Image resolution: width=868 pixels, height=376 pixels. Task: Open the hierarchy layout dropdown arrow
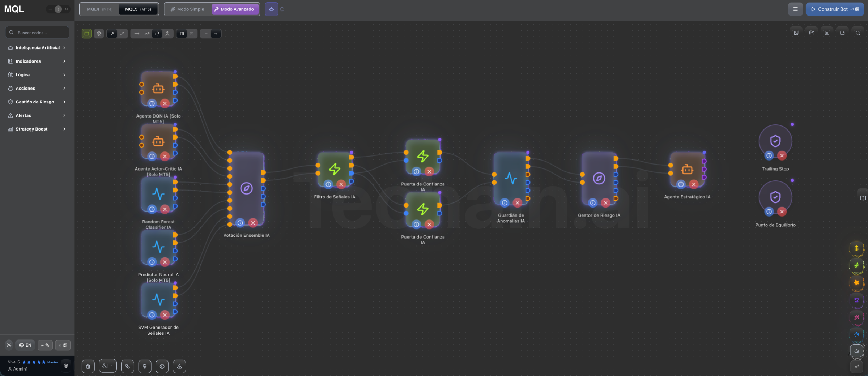coord(111,366)
